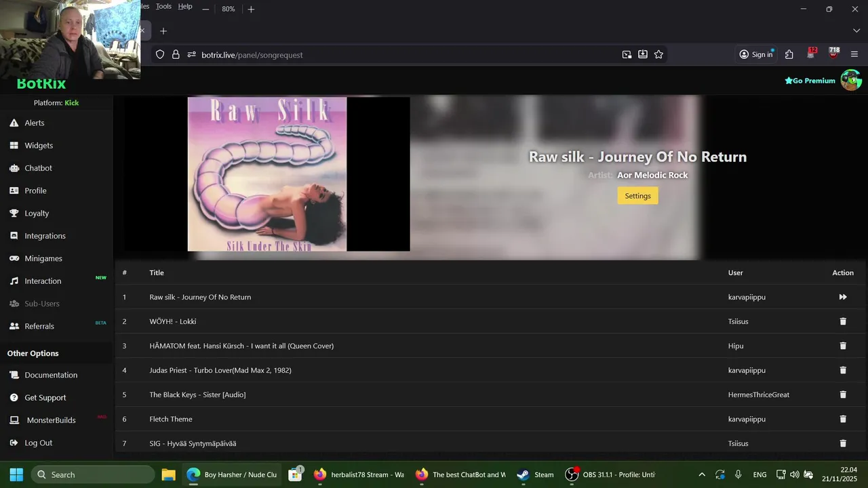Viewport: 868px width, 488px height.
Task: Click user Hipu in the queue
Action: pyautogui.click(x=736, y=346)
